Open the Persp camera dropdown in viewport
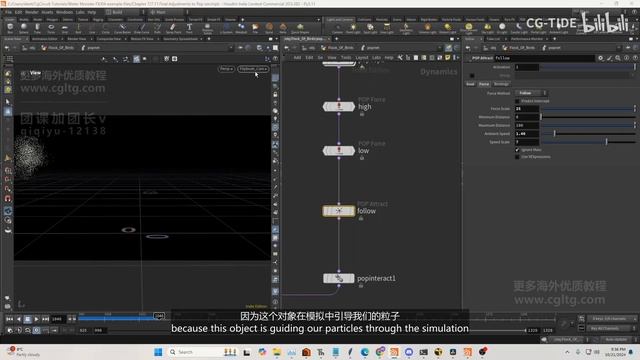The width and height of the screenshot is (640, 360). click(x=226, y=69)
